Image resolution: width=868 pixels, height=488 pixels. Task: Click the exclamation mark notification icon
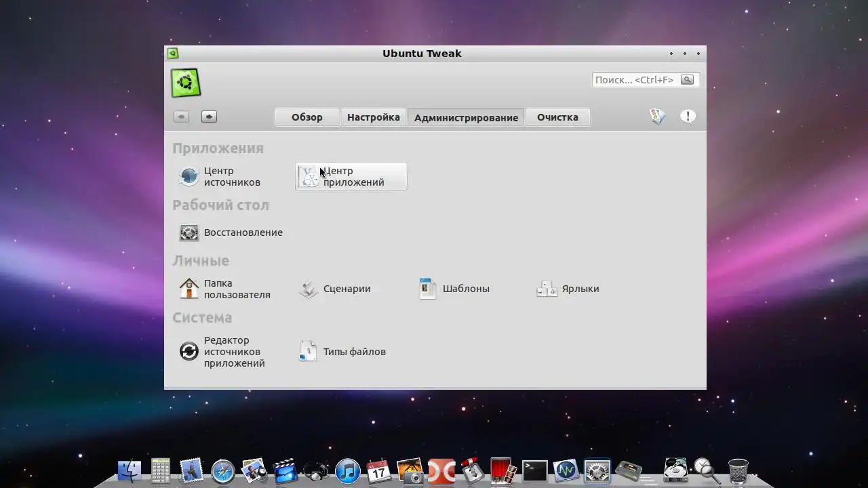688,117
